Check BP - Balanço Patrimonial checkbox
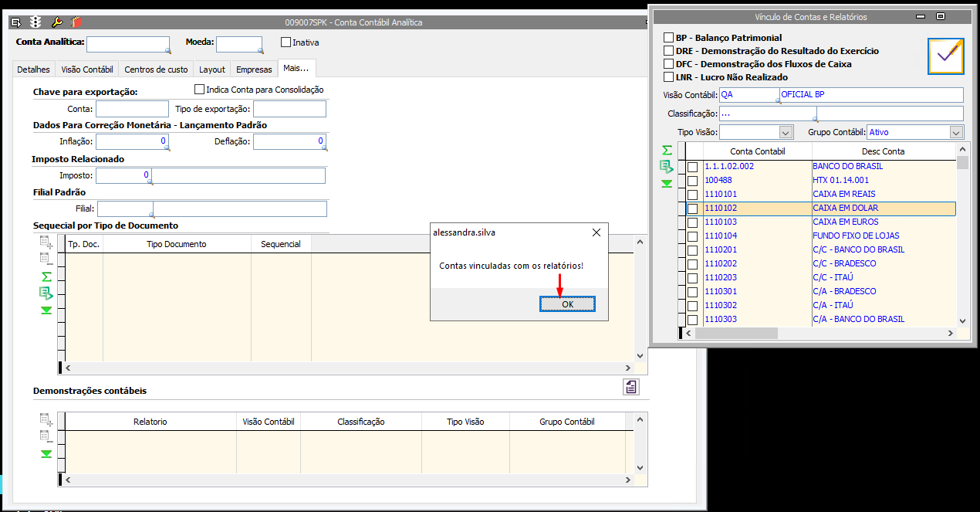Viewport: 980px width, 512px height. [669, 38]
